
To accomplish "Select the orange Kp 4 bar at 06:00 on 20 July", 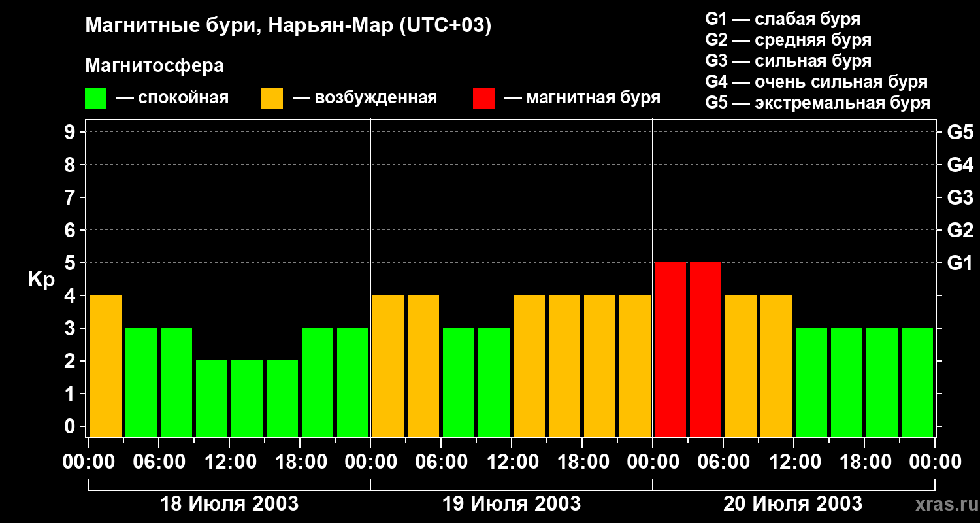I will (741, 365).
